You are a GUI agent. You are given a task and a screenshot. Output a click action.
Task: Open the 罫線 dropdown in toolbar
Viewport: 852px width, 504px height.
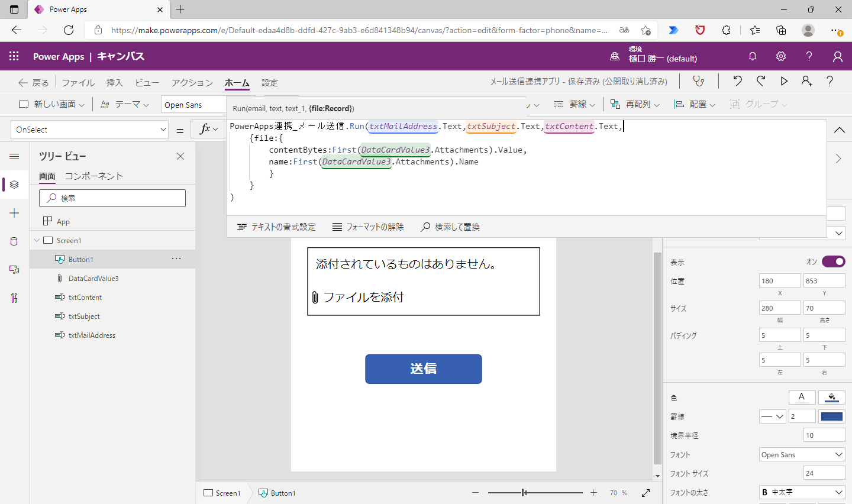pos(574,104)
